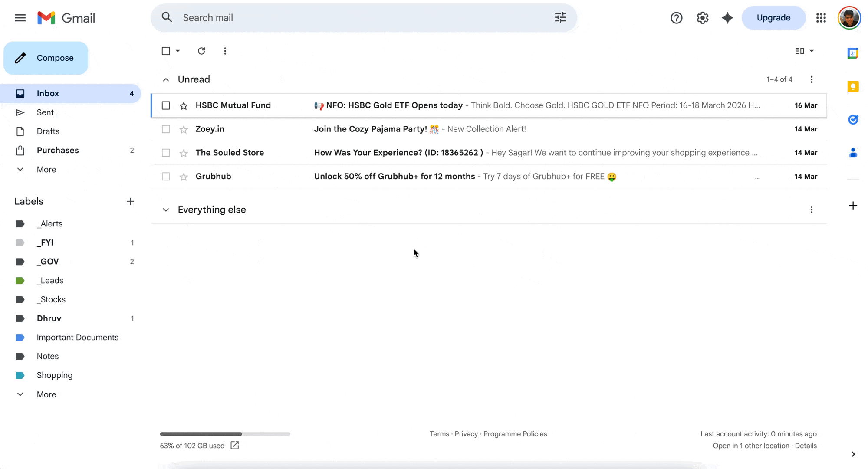Open the Compose button pencil icon

pyautogui.click(x=20, y=58)
